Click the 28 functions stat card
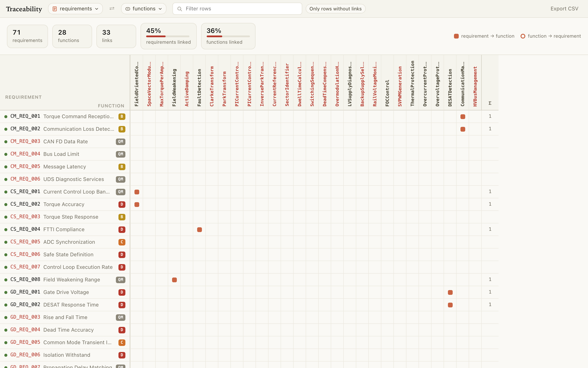The image size is (588, 368). pyautogui.click(x=72, y=36)
